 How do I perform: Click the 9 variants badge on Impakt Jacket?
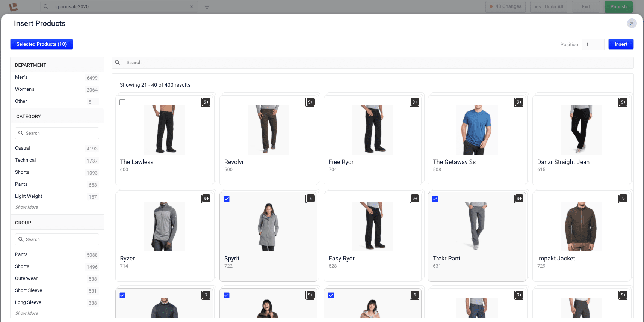tap(623, 199)
